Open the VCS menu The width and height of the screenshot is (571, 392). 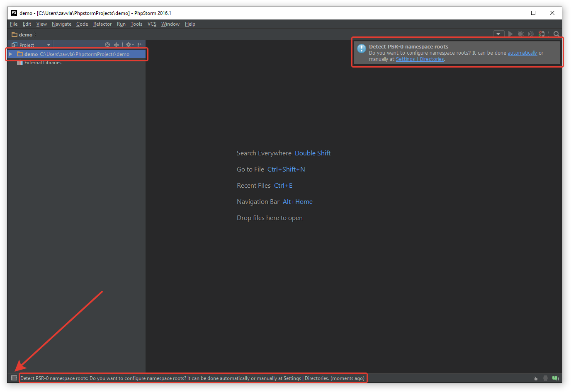[x=152, y=24]
